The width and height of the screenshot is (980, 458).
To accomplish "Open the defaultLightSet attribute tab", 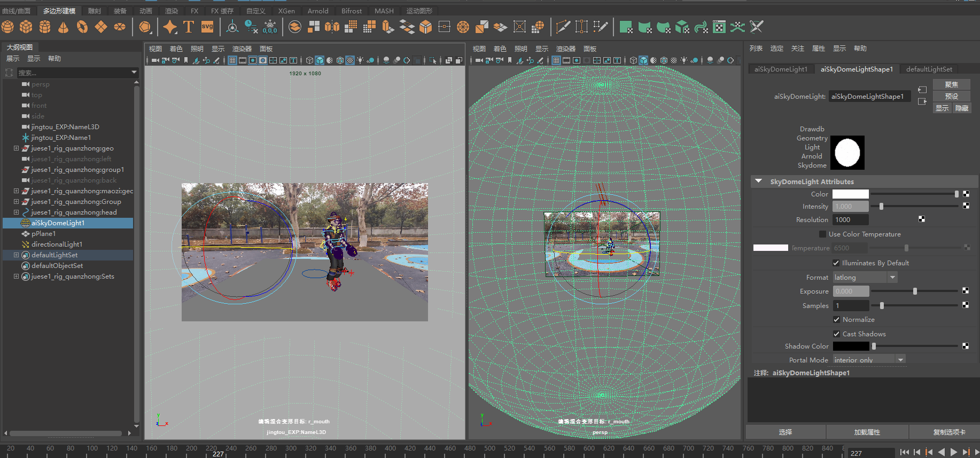I will pyautogui.click(x=929, y=69).
